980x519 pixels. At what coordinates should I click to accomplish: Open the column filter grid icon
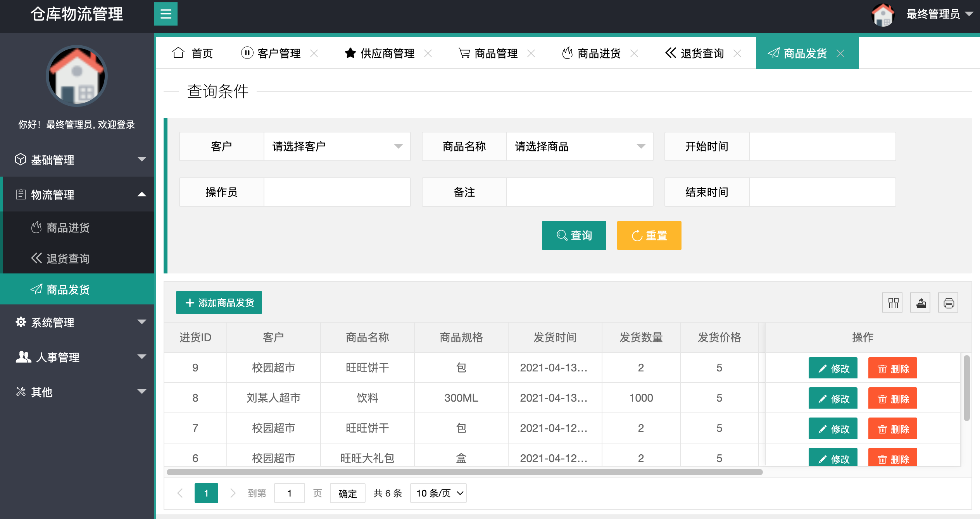coord(892,302)
